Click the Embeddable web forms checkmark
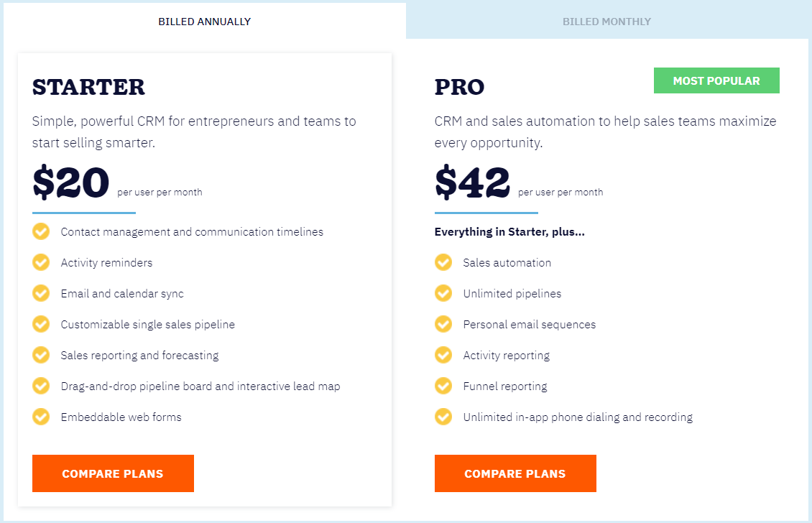Viewport: 812px width, 523px height. pos(41,417)
